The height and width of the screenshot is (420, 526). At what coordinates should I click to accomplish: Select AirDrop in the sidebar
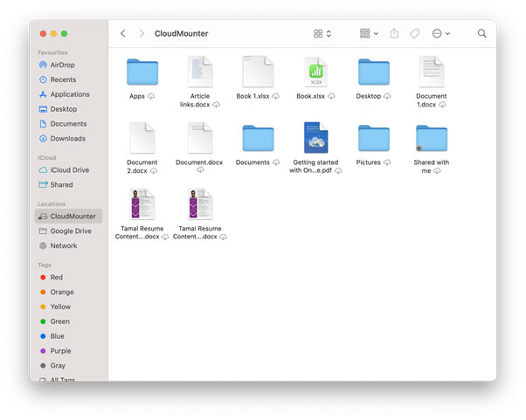coord(62,65)
